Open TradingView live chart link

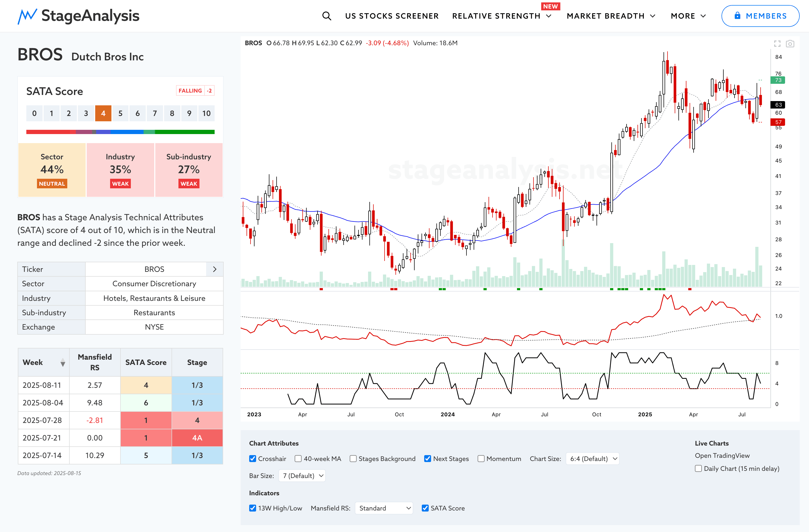722,455
